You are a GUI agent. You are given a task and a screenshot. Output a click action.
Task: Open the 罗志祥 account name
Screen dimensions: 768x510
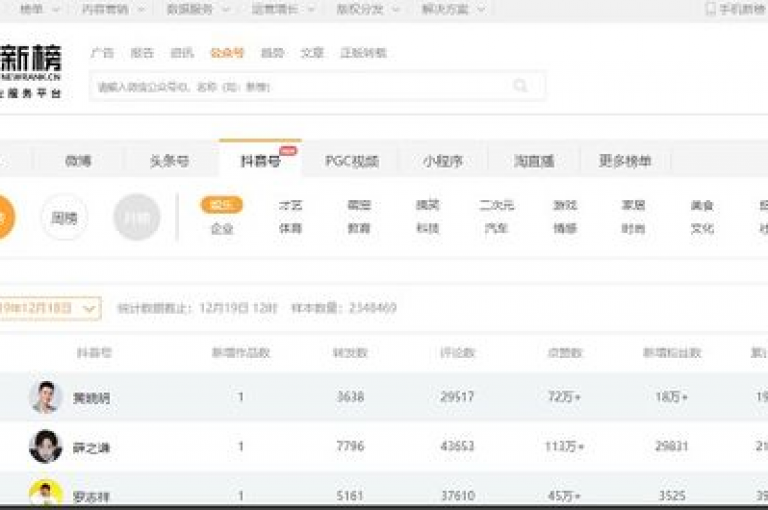tap(92, 497)
